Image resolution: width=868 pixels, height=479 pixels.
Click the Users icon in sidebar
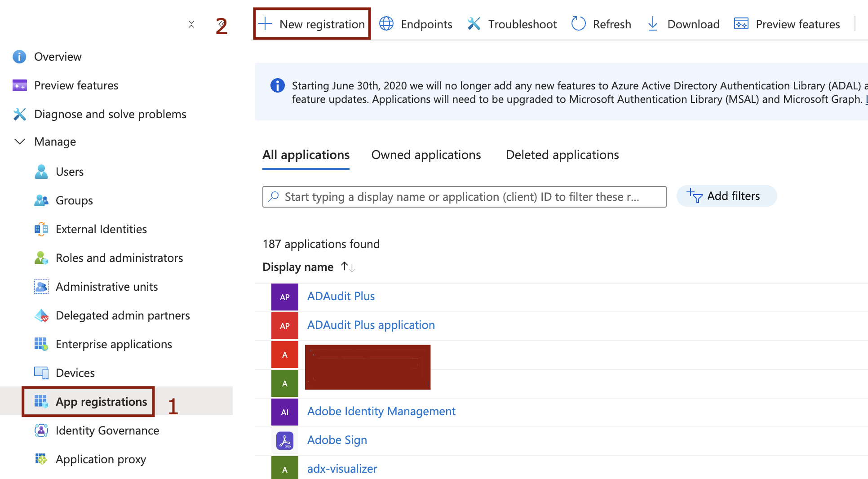pos(41,172)
